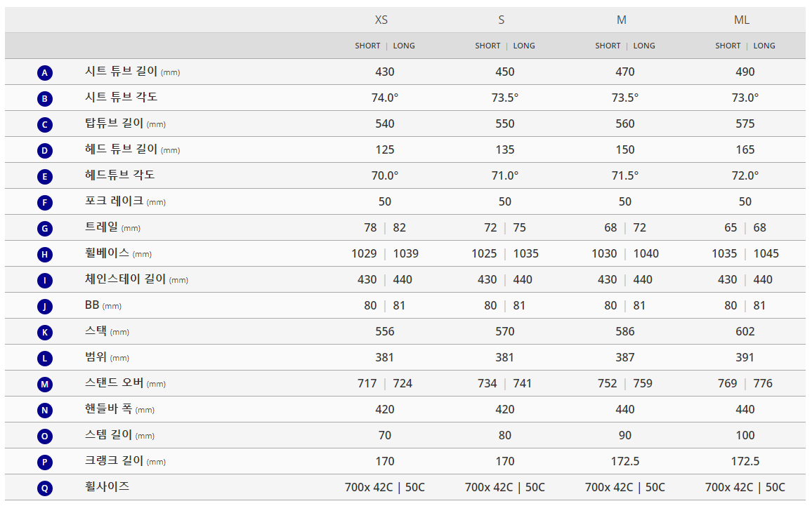The width and height of the screenshot is (812, 506).
Task: Click the circled M standover badge
Action: (x=44, y=384)
